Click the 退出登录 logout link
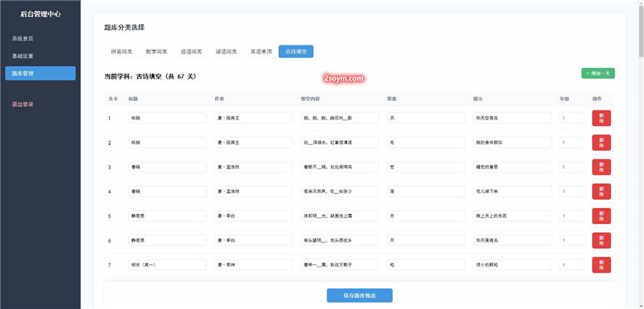This screenshot has height=309, width=644. pyautogui.click(x=23, y=104)
